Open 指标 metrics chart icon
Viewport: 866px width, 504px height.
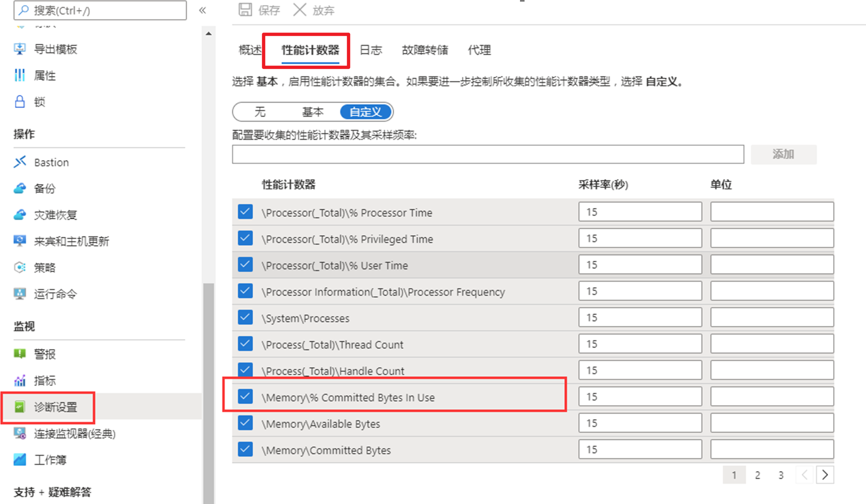[20, 380]
